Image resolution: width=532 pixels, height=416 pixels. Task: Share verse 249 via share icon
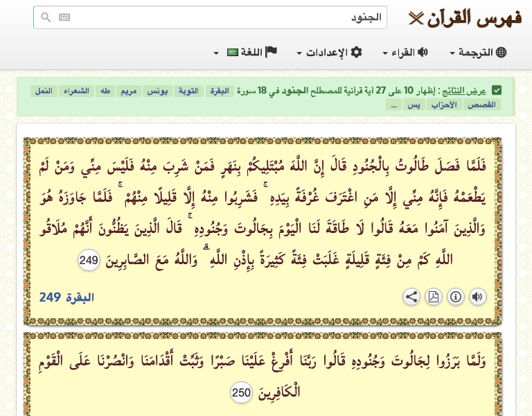tap(411, 297)
